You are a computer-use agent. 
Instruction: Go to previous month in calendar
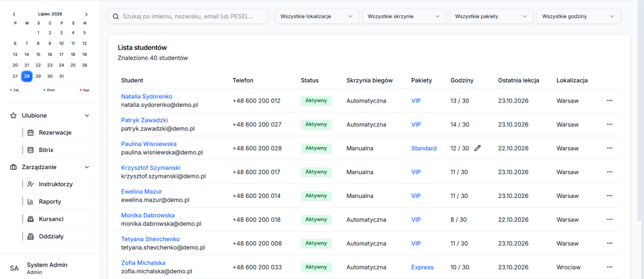pos(14,14)
